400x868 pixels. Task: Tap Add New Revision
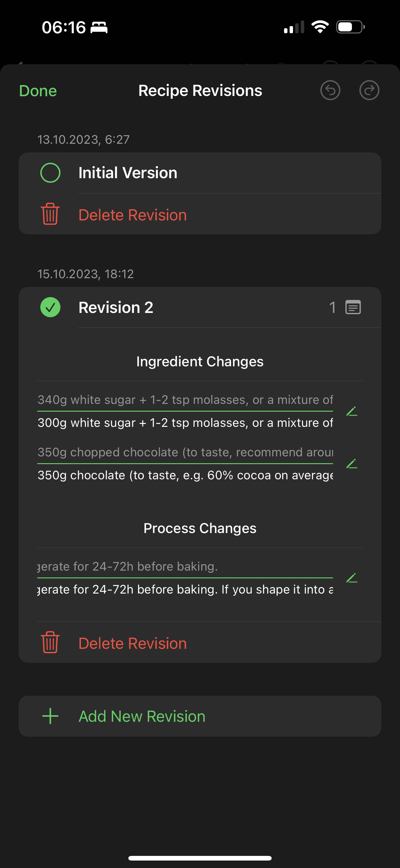coord(141,716)
